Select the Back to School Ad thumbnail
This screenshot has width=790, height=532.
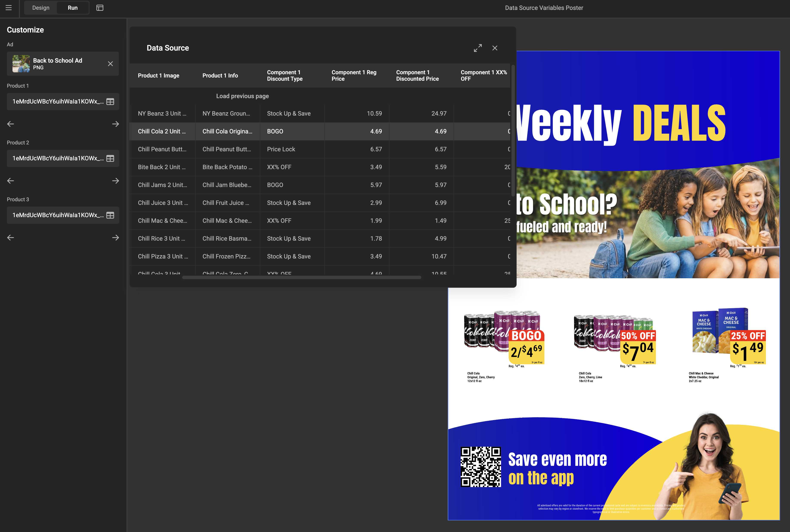click(x=21, y=64)
